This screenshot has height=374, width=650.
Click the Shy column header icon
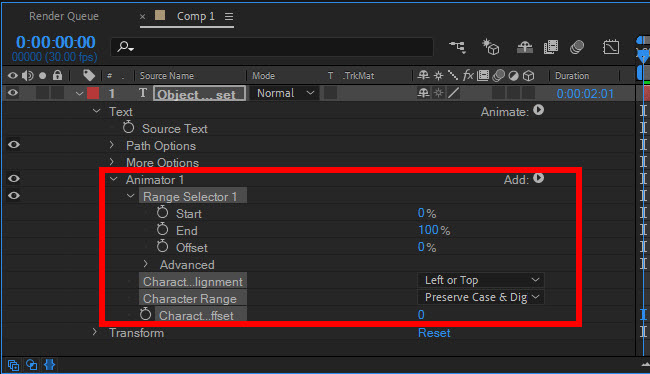(x=423, y=75)
